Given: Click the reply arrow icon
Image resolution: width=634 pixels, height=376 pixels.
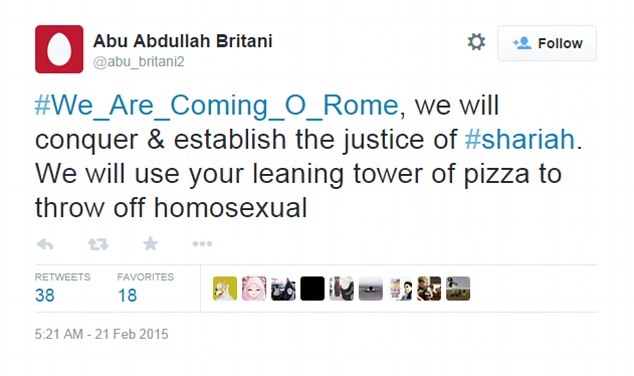Looking at the screenshot, I should point(45,244).
